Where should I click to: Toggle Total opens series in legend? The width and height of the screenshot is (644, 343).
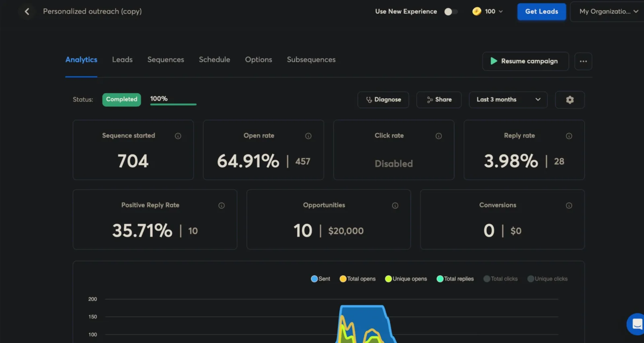pyautogui.click(x=357, y=279)
